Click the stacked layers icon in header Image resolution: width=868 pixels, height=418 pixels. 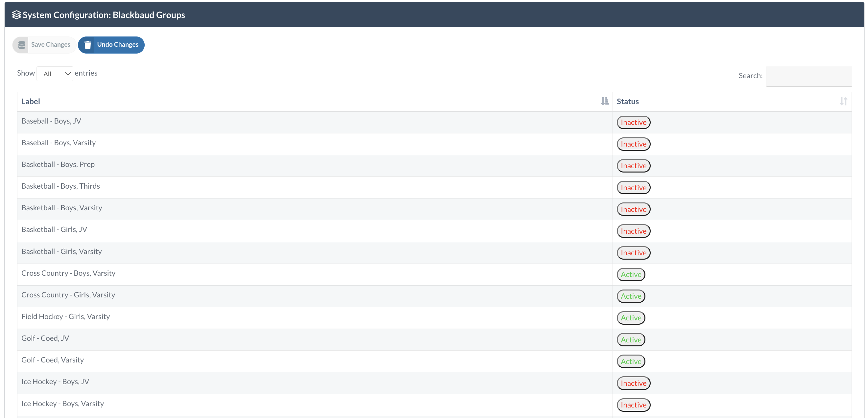coord(16,15)
